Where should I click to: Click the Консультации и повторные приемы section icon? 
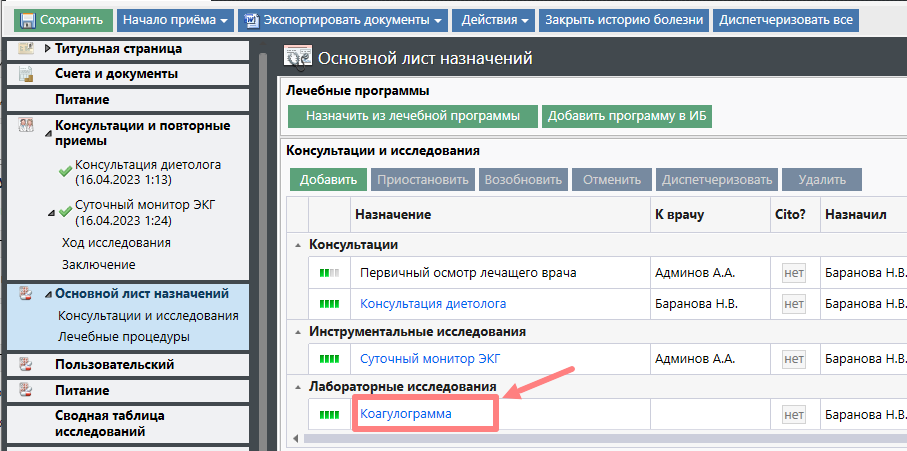[x=27, y=125]
